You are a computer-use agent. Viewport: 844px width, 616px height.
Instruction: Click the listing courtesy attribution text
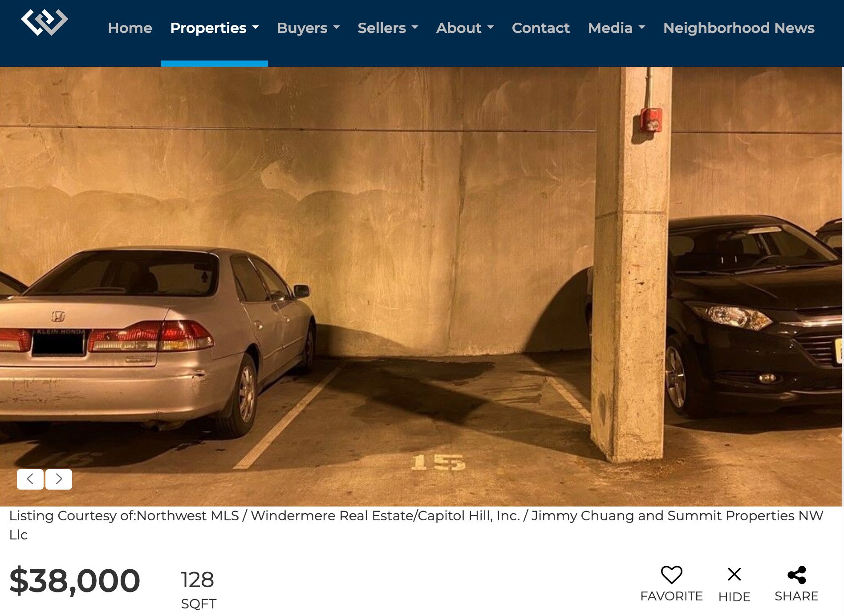coord(416,525)
